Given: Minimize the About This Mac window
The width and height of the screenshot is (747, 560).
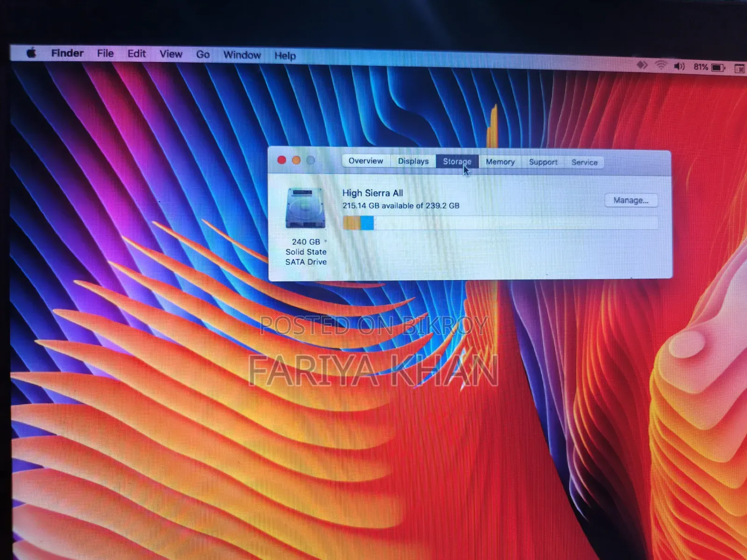Looking at the screenshot, I should click(296, 160).
